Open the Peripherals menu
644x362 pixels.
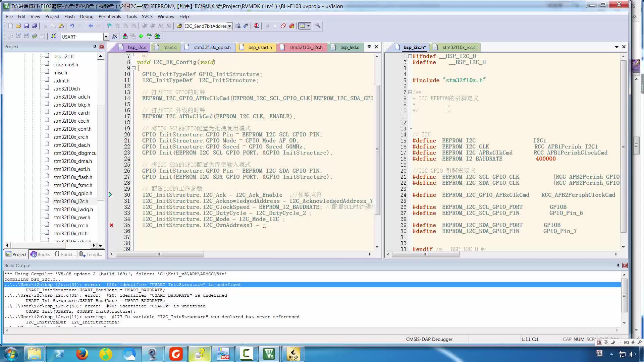[110, 16]
